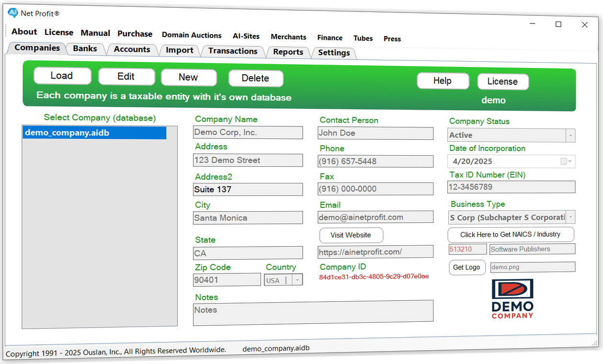This screenshot has height=364, width=603.
Task: Click the Phone field (916) 657-5448
Action: 375,161
